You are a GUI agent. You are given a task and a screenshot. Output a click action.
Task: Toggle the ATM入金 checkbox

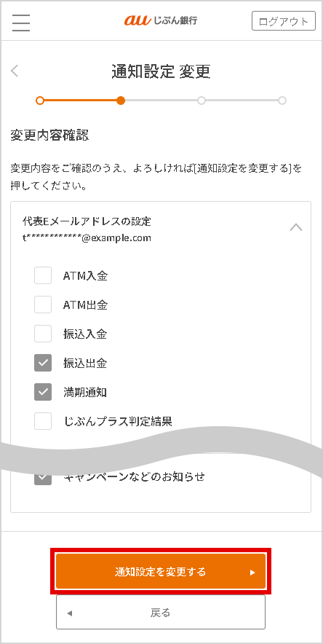43,275
